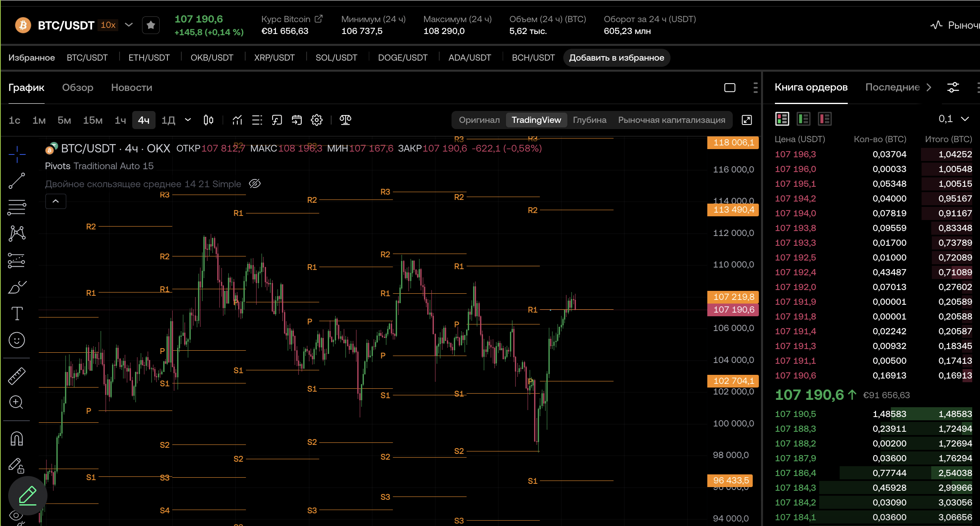
Task: Open order book filter settings
Action: click(953, 87)
